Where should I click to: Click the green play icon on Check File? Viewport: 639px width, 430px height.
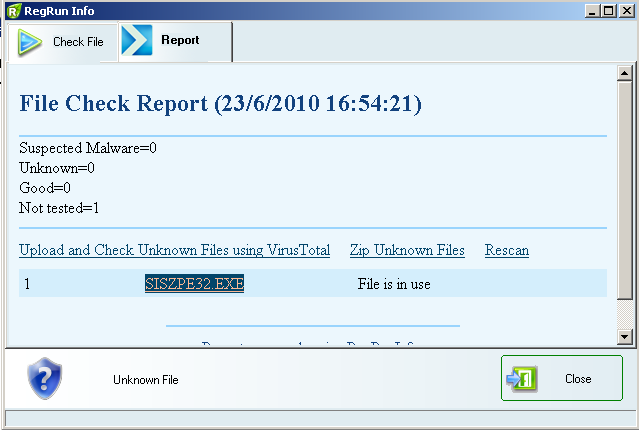pos(29,42)
